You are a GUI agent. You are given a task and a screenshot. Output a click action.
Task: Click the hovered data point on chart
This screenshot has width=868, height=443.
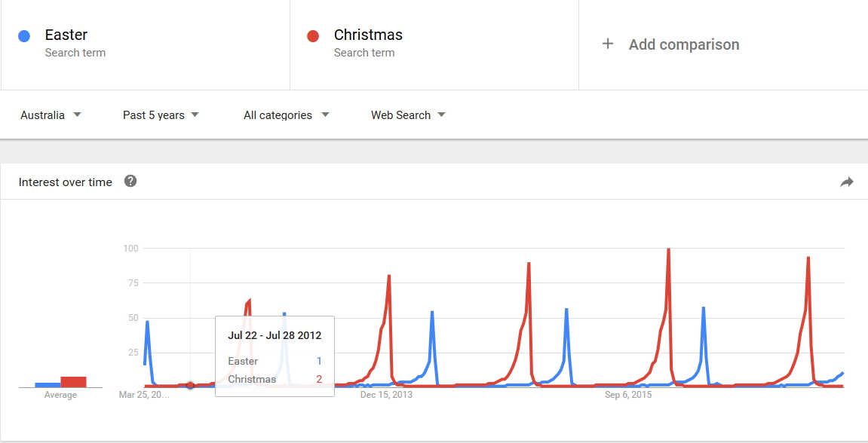pyautogui.click(x=191, y=385)
